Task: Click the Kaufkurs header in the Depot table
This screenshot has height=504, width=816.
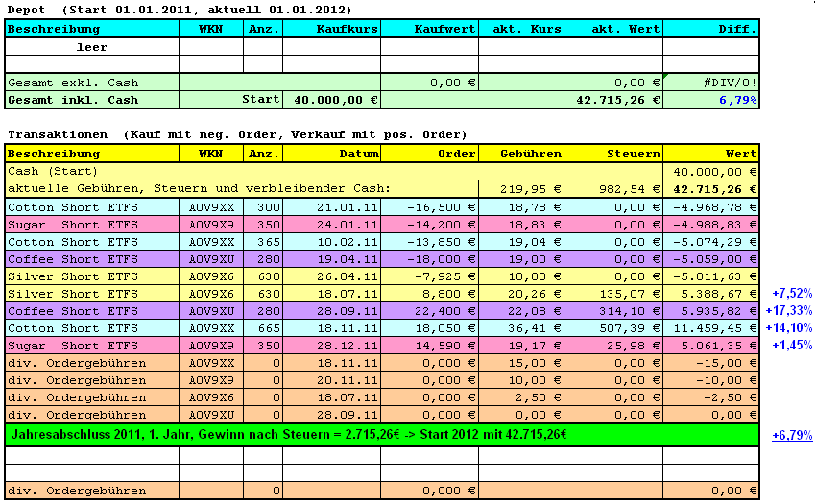Action: tap(331, 29)
